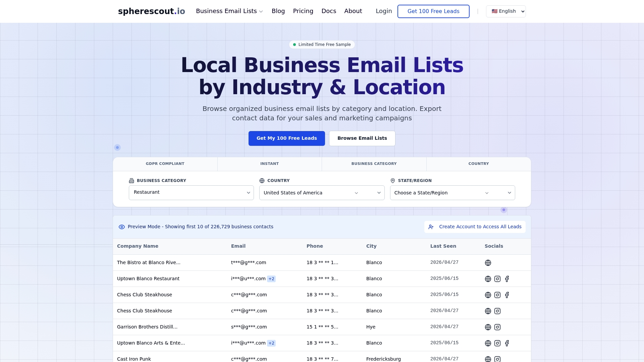Open the Country dropdown showing United States
The width and height of the screenshot is (644, 362).
point(322,193)
